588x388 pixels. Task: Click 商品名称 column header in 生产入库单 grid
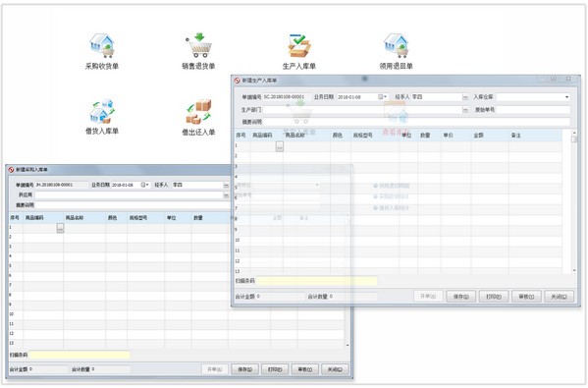306,136
